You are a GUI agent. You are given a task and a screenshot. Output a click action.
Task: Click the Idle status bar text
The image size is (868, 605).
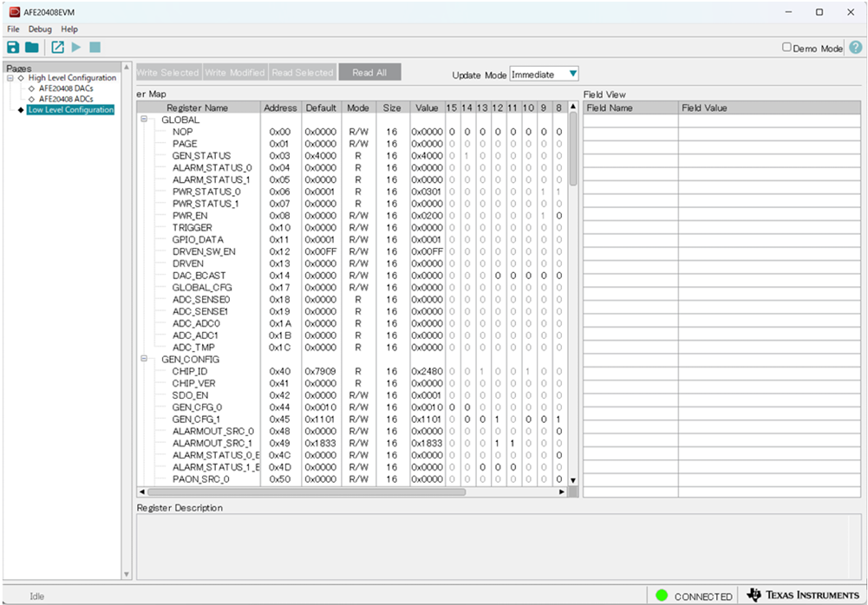click(x=36, y=596)
